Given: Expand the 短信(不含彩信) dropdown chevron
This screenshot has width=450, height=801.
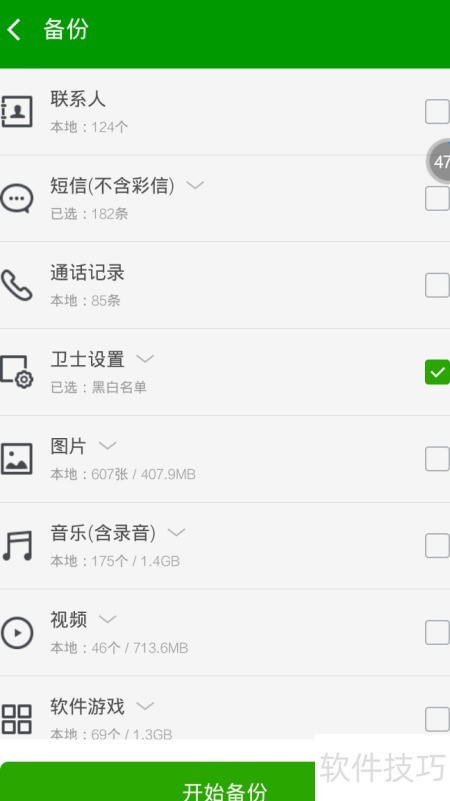Looking at the screenshot, I should (195, 185).
